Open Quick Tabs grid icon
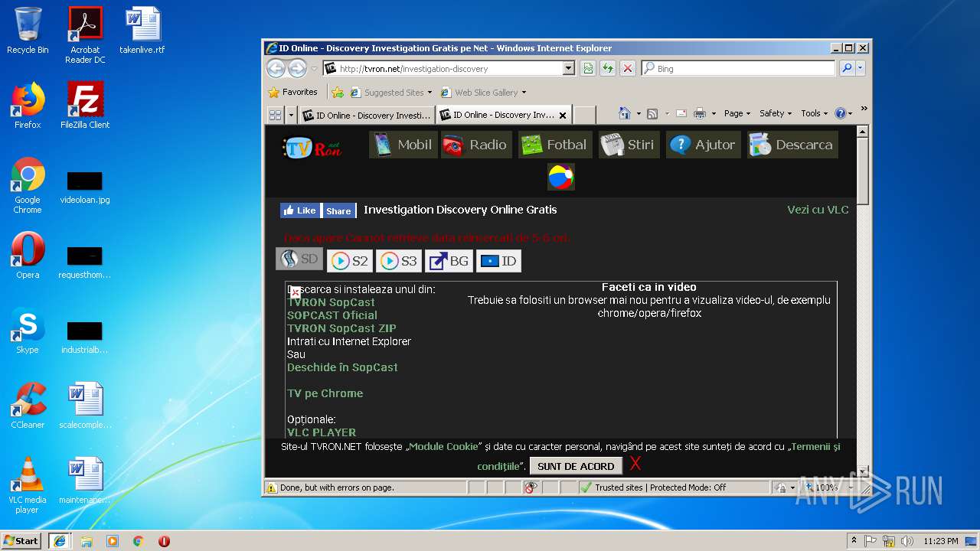The width and height of the screenshot is (980, 551). tap(275, 115)
